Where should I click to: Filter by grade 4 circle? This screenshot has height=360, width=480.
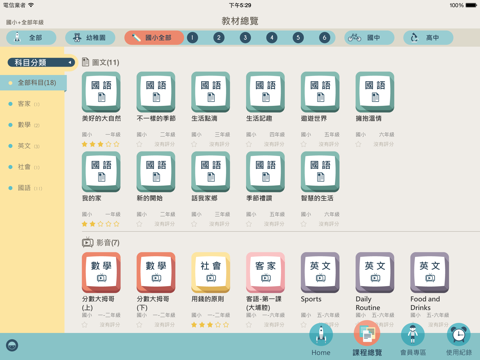point(272,38)
